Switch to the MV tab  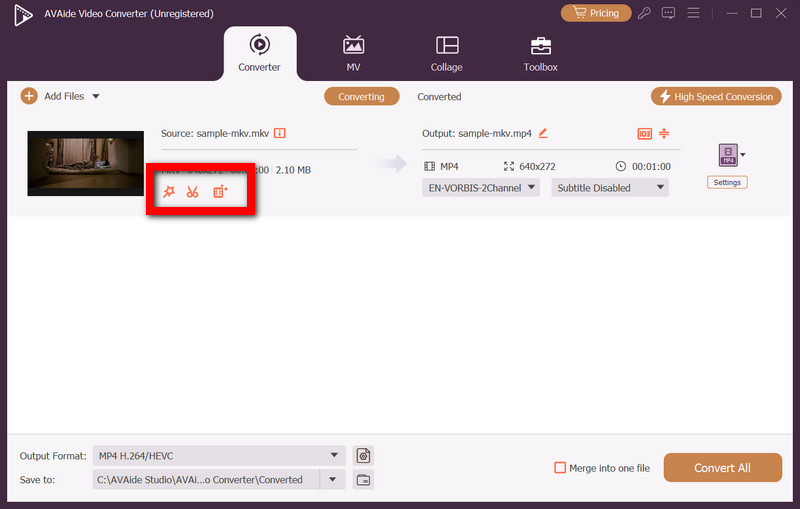coord(353,54)
